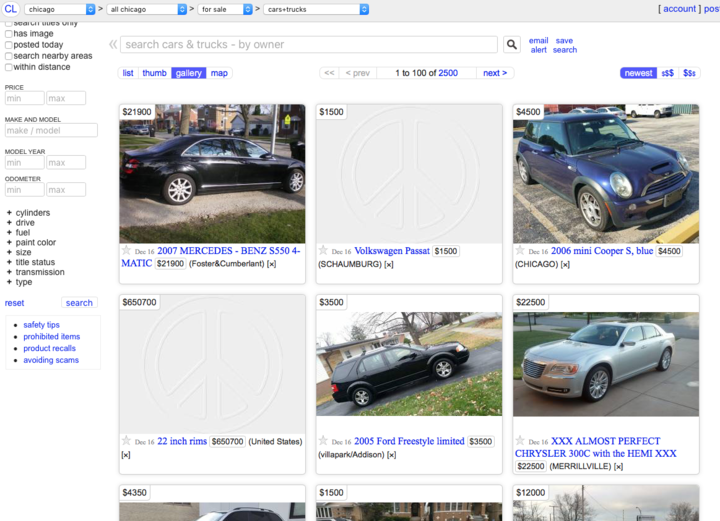Expand the type filter
720x521 pixels.
19,282
